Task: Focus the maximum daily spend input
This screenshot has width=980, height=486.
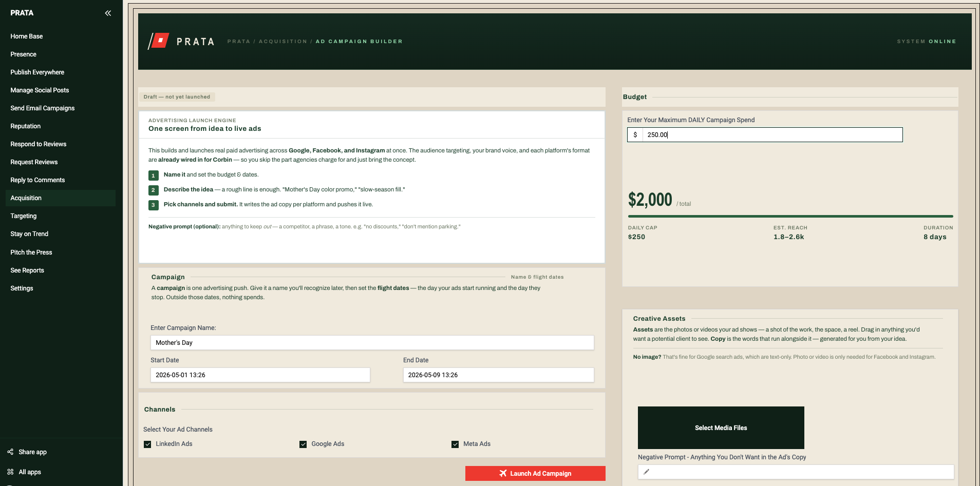Action: pos(772,135)
